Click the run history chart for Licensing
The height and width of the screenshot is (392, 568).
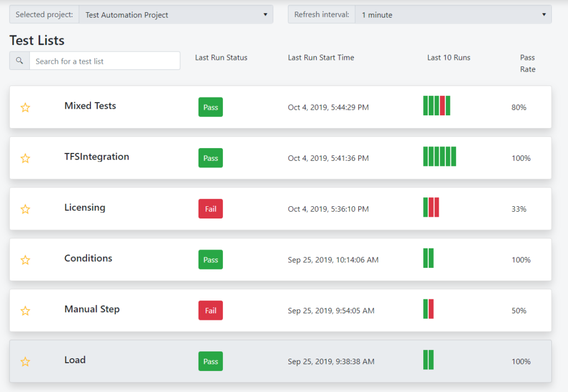pos(431,208)
